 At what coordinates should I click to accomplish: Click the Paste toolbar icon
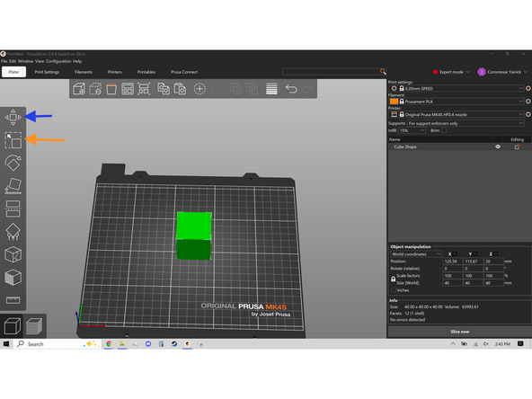click(180, 89)
